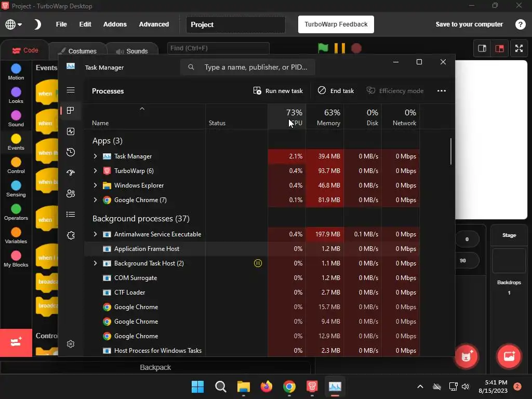Open TurboWarp help question mark

[520, 24]
